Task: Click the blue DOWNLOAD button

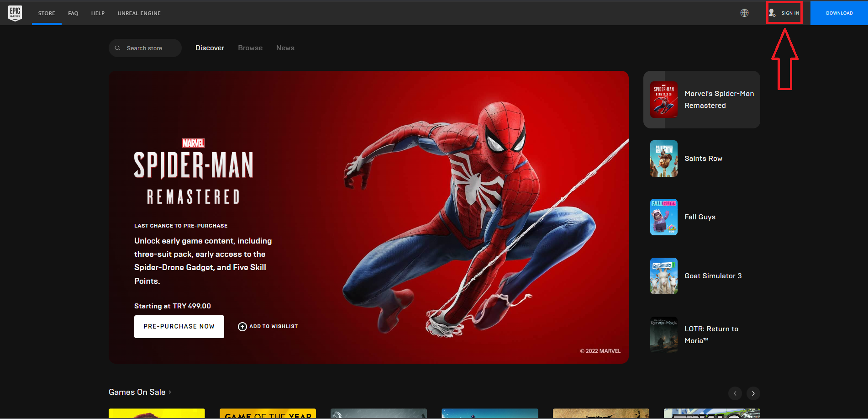Action: [x=839, y=13]
